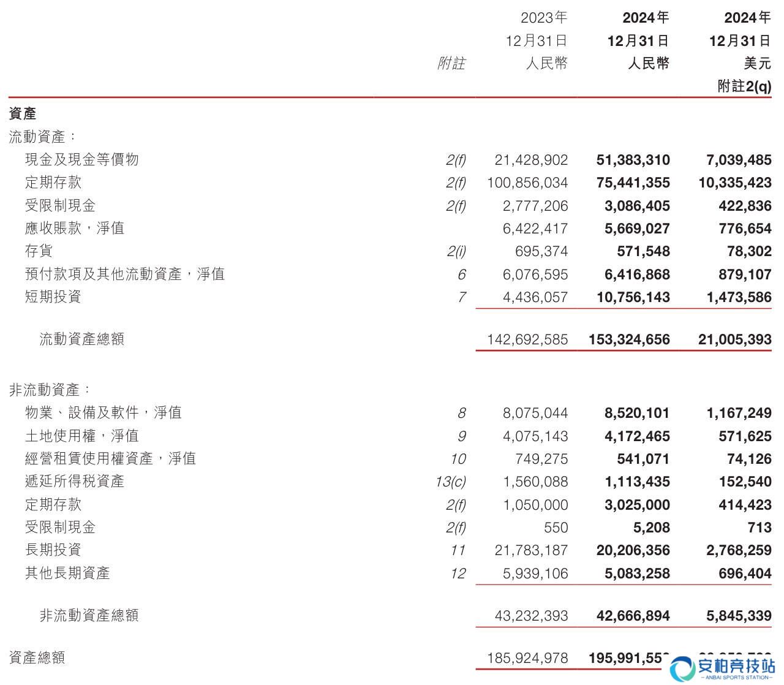Select the 土地使用權，淨值 label

(x=82, y=436)
